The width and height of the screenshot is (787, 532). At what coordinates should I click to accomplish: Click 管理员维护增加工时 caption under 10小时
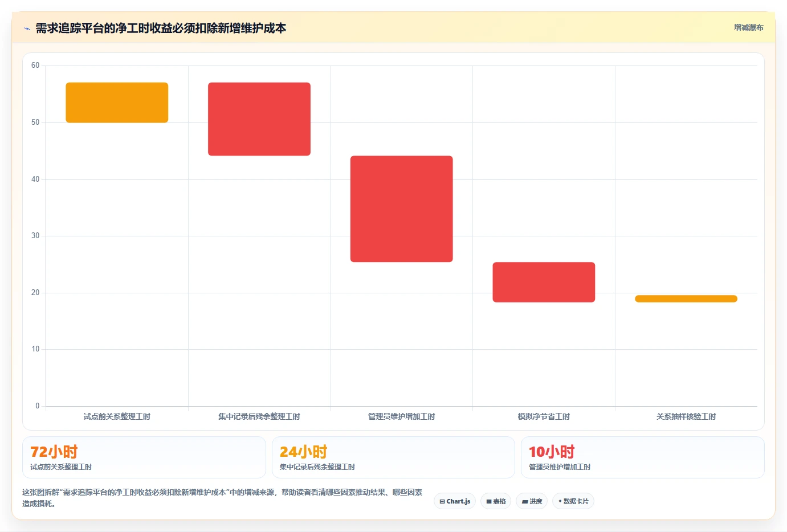pyautogui.click(x=560, y=467)
